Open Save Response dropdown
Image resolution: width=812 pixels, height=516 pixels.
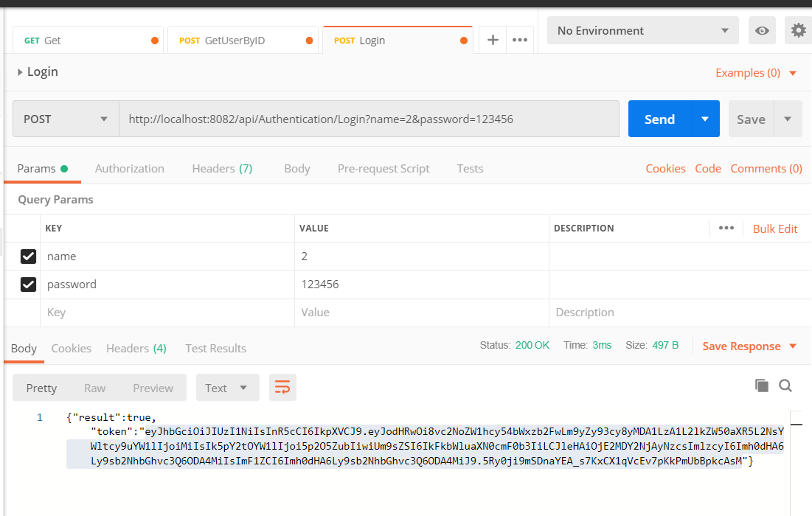[x=749, y=346]
